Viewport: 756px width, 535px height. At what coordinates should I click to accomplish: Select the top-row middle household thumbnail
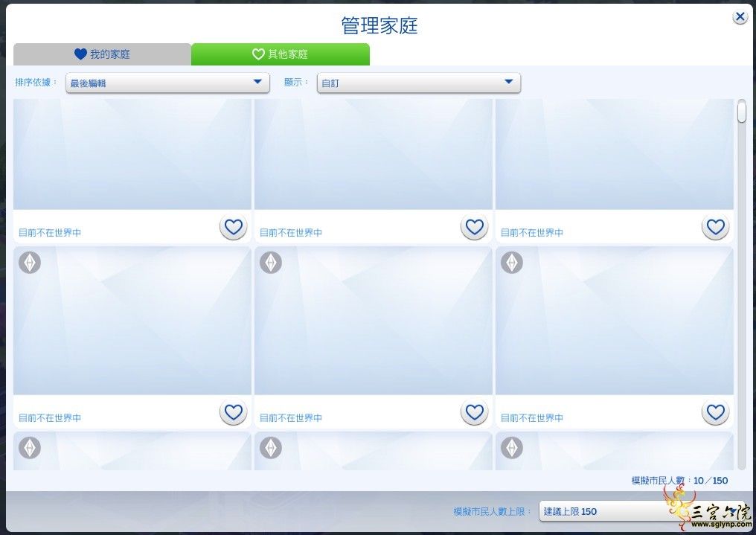click(374, 154)
